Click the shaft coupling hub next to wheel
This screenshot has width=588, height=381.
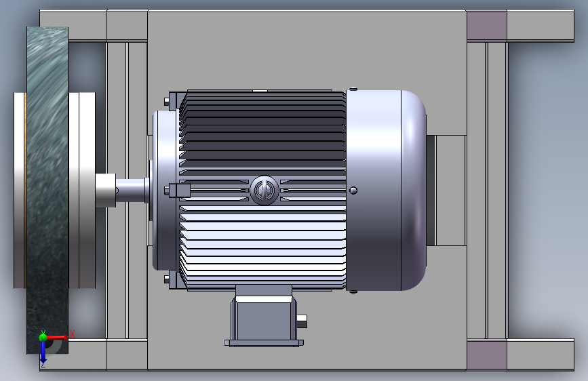(105, 190)
